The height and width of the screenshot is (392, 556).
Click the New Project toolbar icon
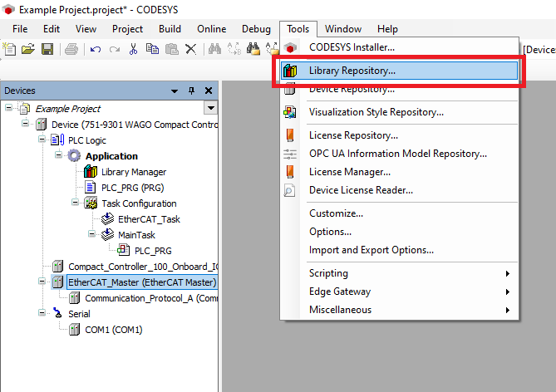point(10,50)
